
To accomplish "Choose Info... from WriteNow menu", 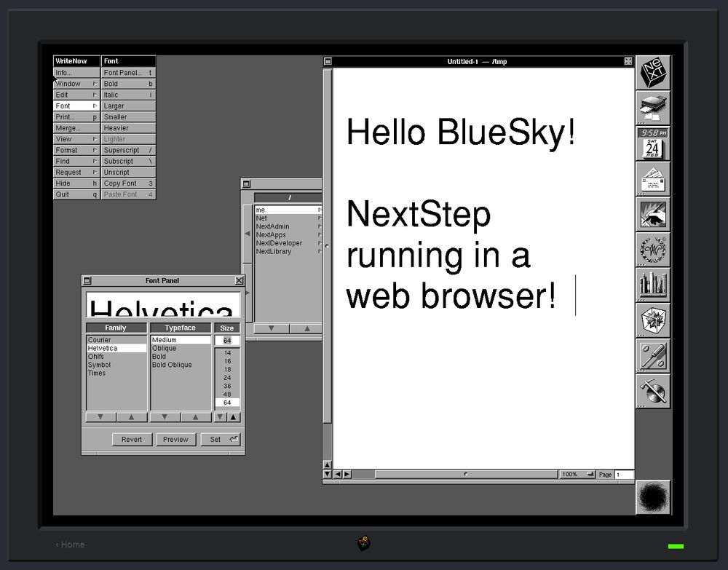I will point(76,72).
